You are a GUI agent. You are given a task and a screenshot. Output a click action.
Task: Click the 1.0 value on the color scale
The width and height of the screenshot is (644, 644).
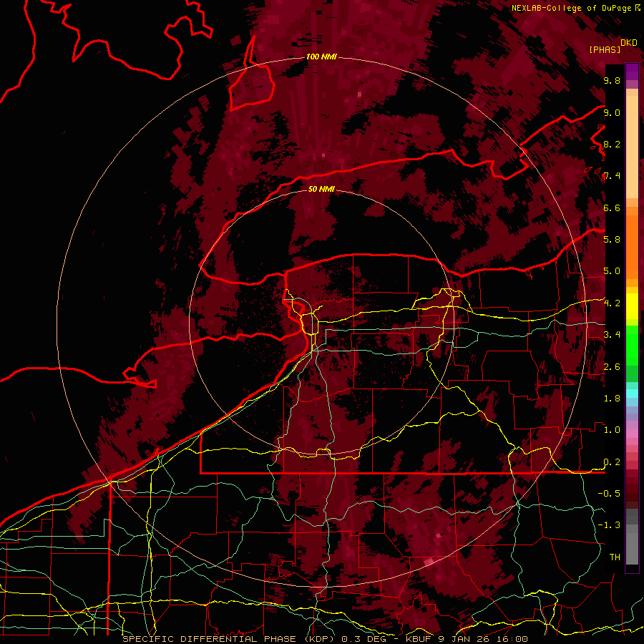(x=612, y=430)
